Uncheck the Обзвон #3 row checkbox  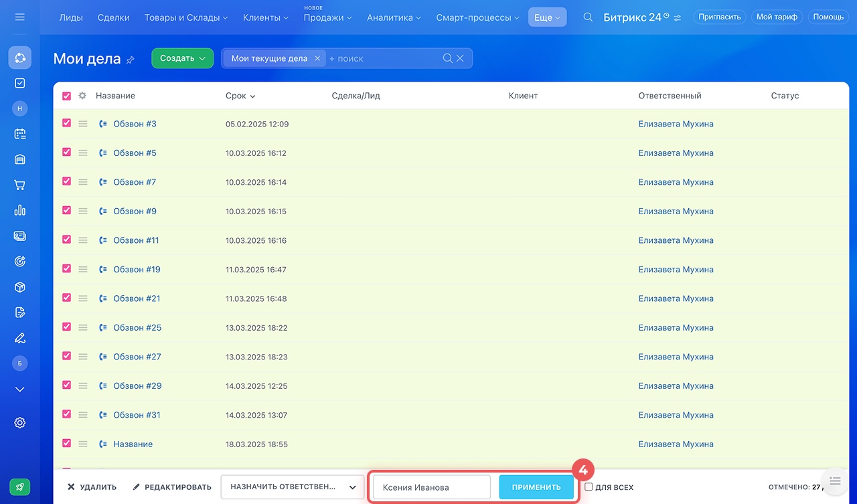66,123
